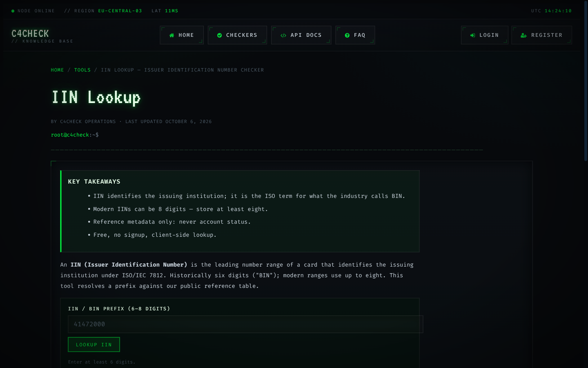Click the add-user icon in Register
Viewport: 588px width, 368px height.
click(x=523, y=36)
